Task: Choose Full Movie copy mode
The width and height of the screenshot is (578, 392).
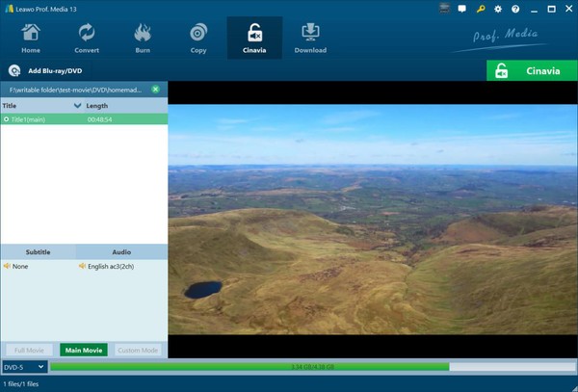Action: 29,350
